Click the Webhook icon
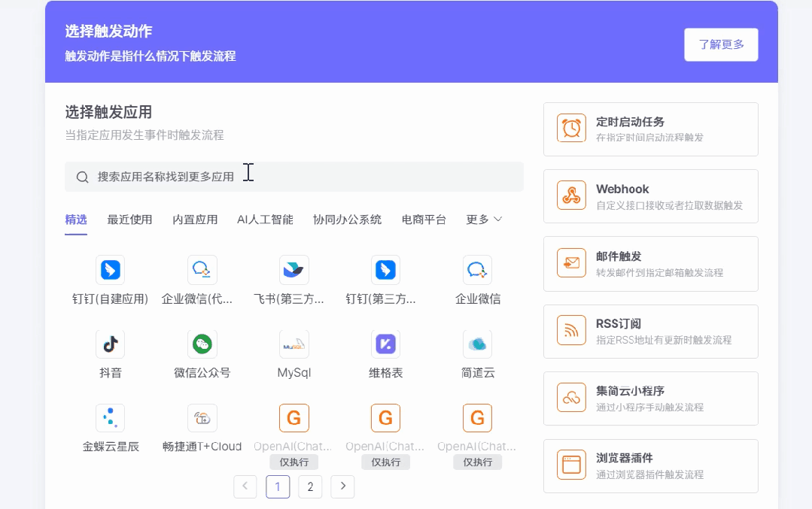The width and height of the screenshot is (812, 509). pyautogui.click(x=572, y=195)
